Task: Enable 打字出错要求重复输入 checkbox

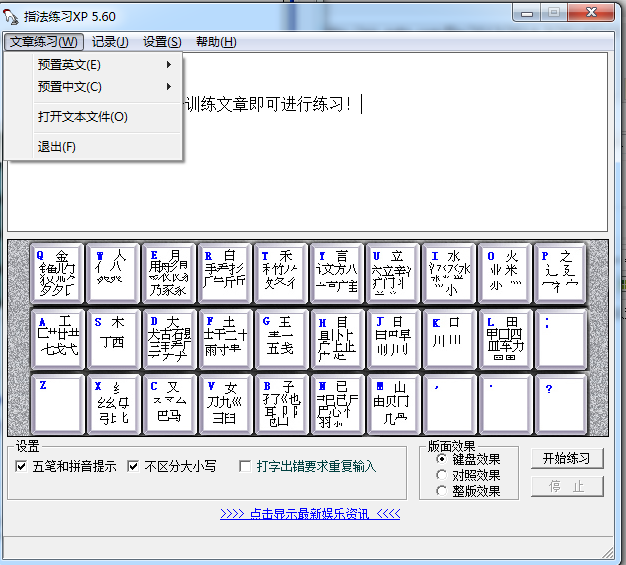Action: pyautogui.click(x=245, y=466)
